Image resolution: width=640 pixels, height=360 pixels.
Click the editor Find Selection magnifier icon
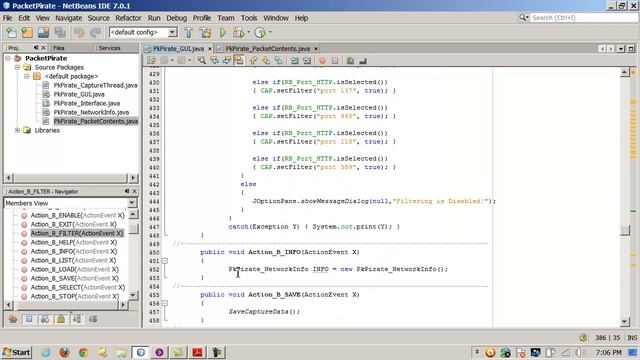(202, 60)
